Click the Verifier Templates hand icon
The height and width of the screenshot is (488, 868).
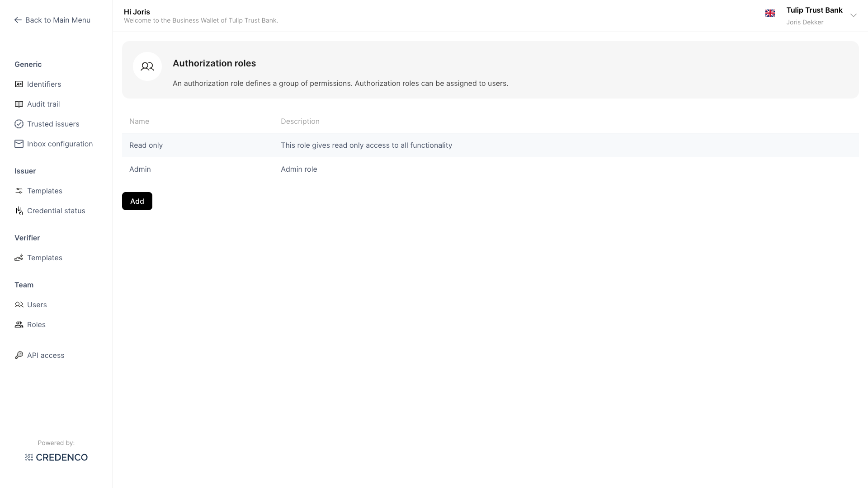coord(19,258)
